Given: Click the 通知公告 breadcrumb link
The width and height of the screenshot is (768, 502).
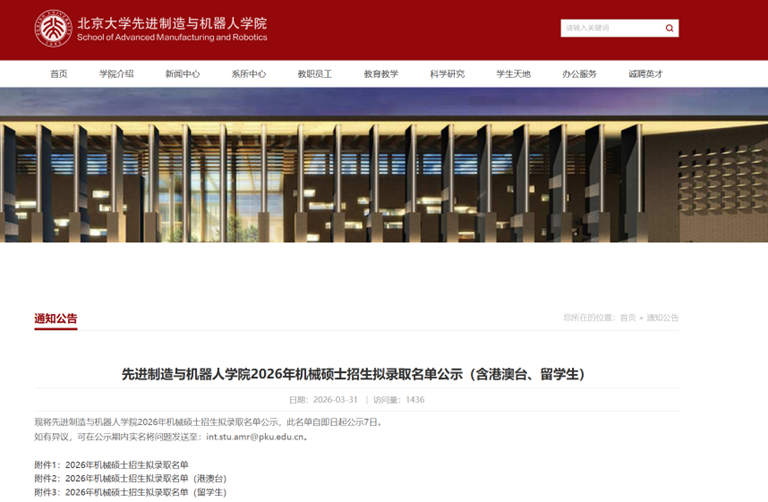Looking at the screenshot, I should (662, 318).
